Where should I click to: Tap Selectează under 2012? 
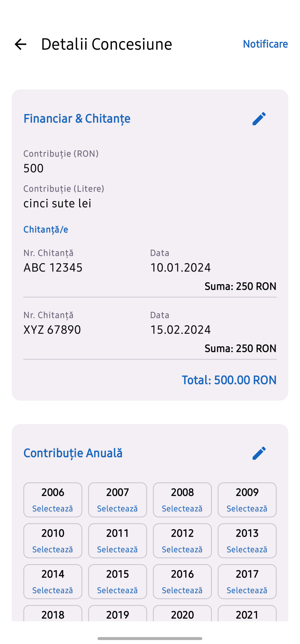(182, 549)
